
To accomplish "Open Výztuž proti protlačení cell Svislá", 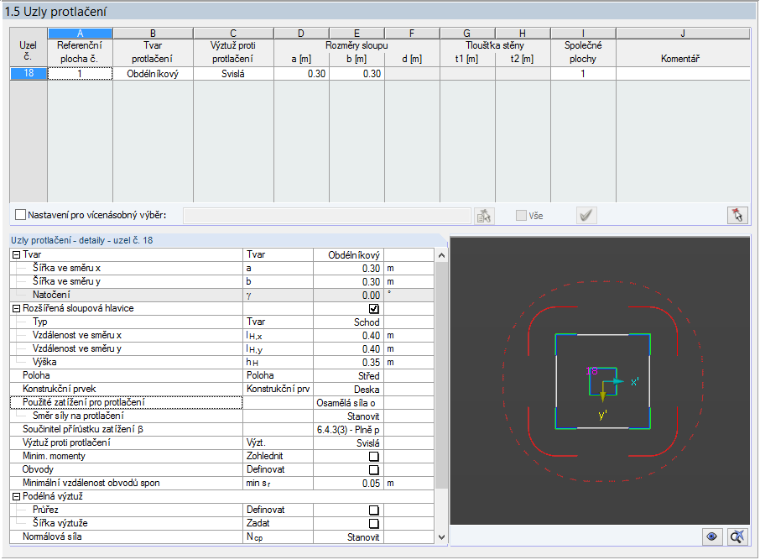I will tap(233, 74).
